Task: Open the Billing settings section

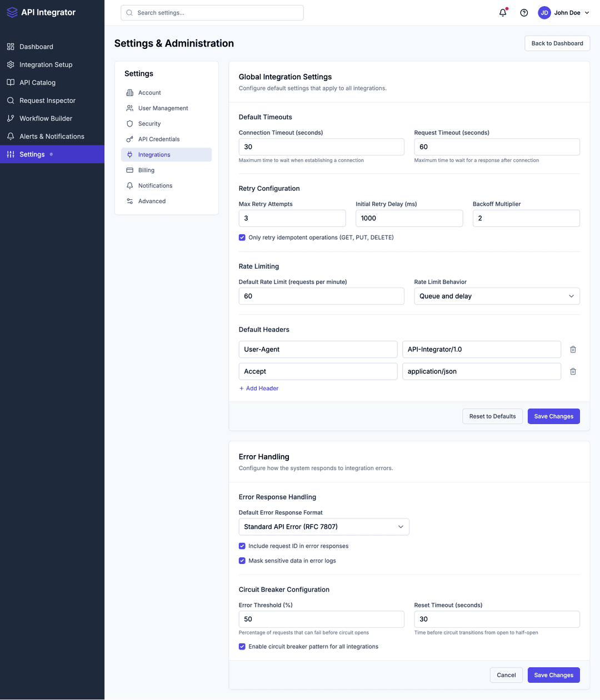Action: [146, 170]
